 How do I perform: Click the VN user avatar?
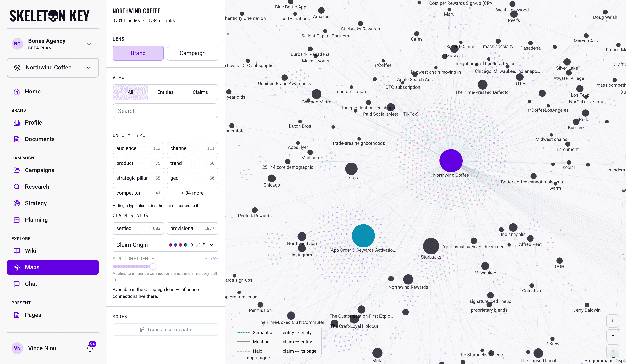point(17,348)
